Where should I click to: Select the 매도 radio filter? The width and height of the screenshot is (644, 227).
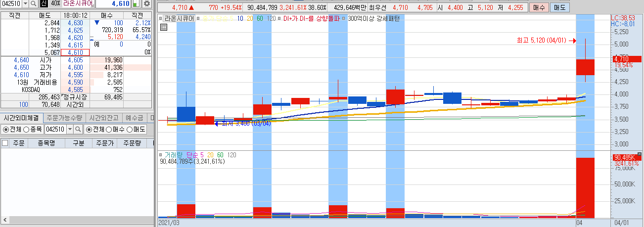[137, 129]
